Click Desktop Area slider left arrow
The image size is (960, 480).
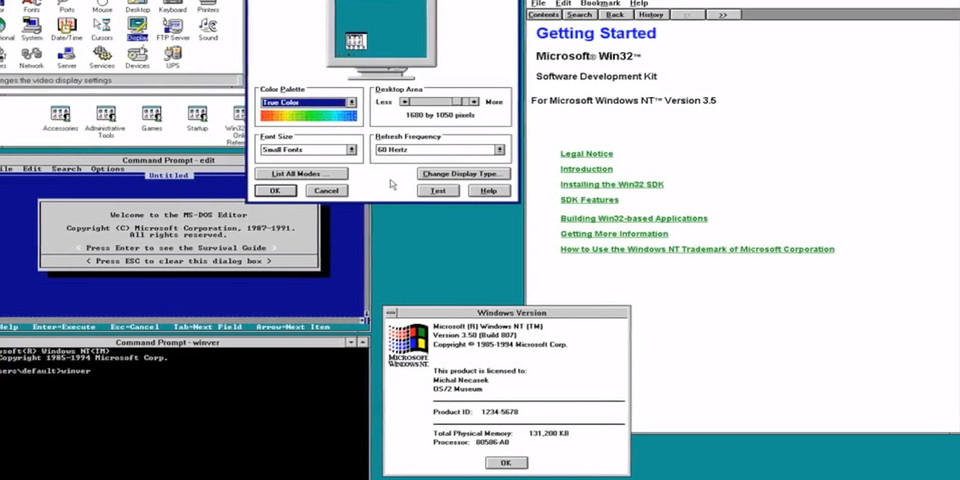click(x=404, y=102)
